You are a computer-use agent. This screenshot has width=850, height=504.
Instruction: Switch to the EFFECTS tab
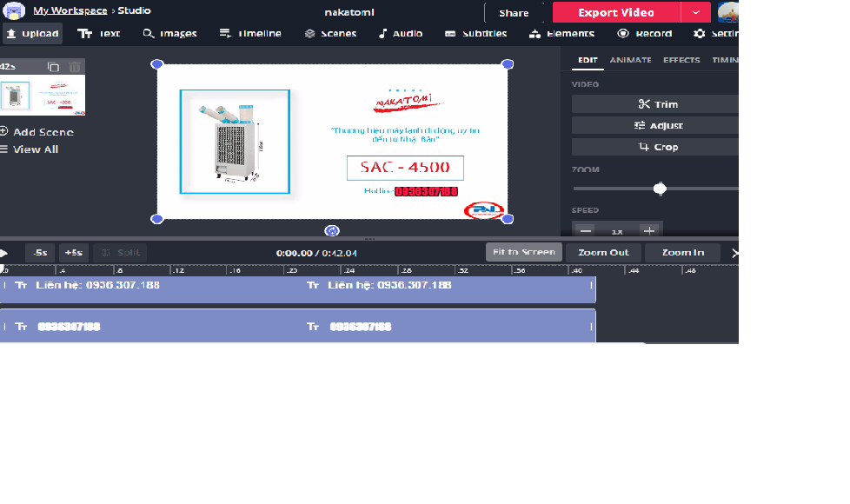[681, 60]
